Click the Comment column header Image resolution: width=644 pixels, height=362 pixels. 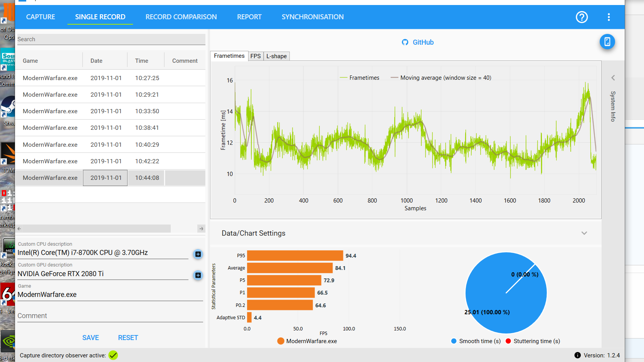pos(185,61)
